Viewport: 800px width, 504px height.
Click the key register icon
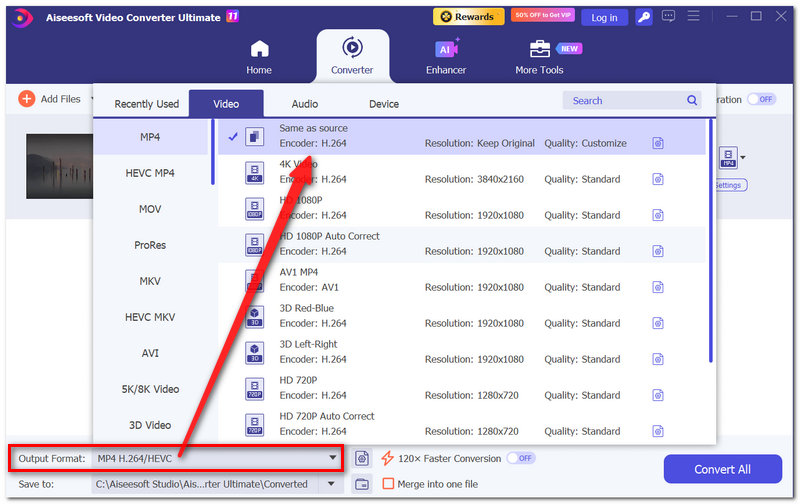pyautogui.click(x=644, y=17)
